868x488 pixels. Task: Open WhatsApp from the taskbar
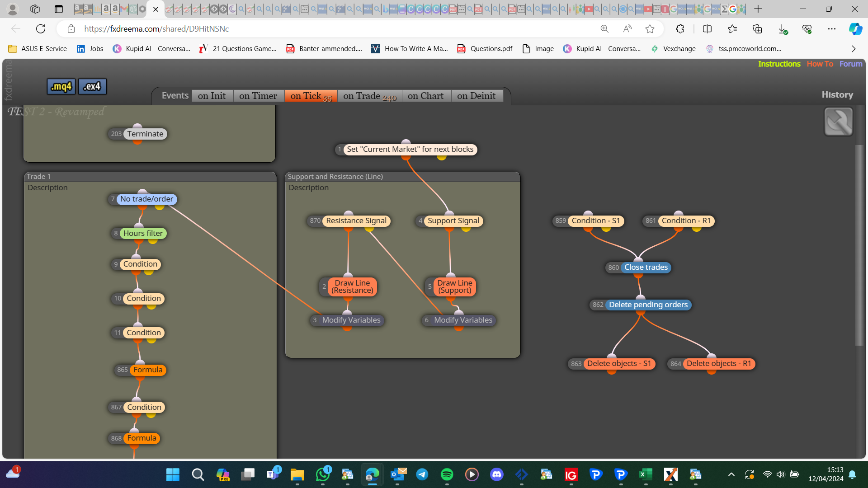pos(323,474)
